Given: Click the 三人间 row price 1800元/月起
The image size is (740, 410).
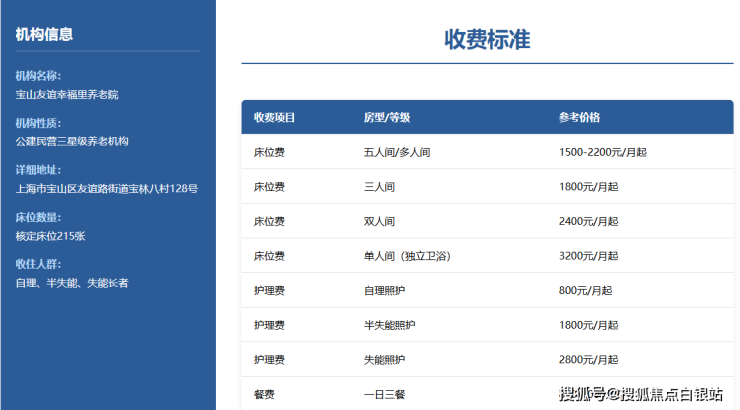Looking at the screenshot, I should point(588,187).
